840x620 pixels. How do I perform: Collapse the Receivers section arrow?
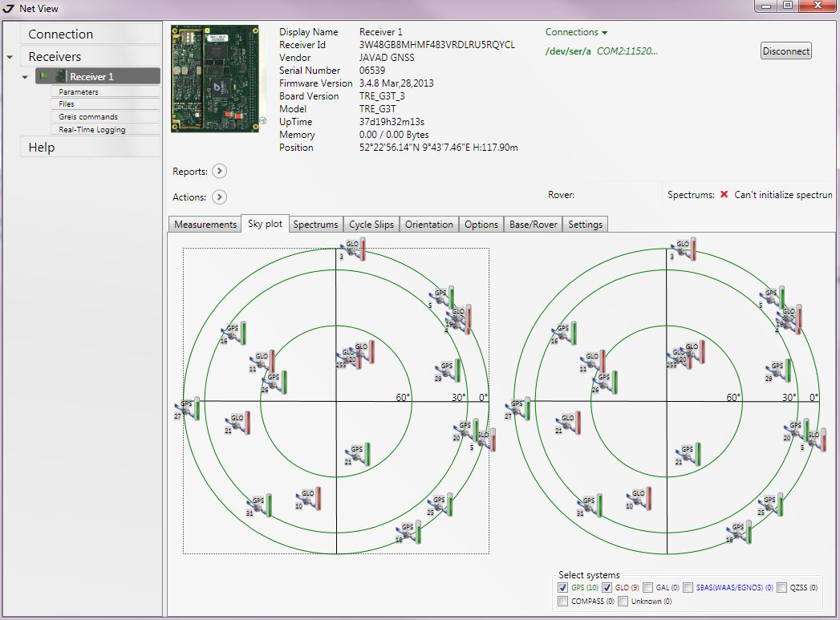click(10, 57)
